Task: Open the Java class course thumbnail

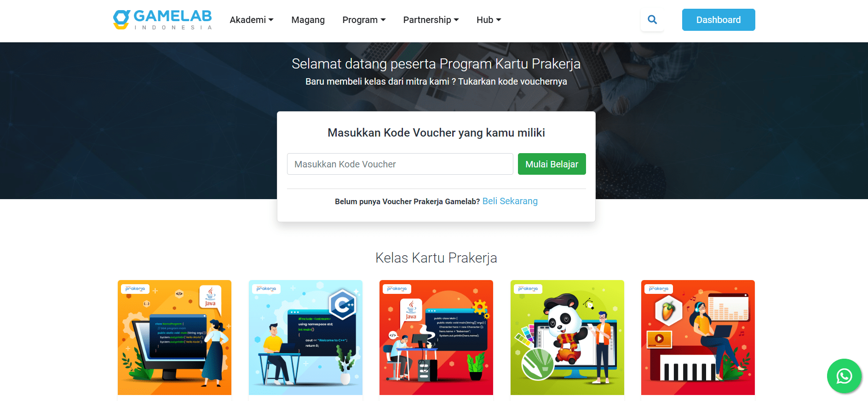Action: click(x=174, y=338)
